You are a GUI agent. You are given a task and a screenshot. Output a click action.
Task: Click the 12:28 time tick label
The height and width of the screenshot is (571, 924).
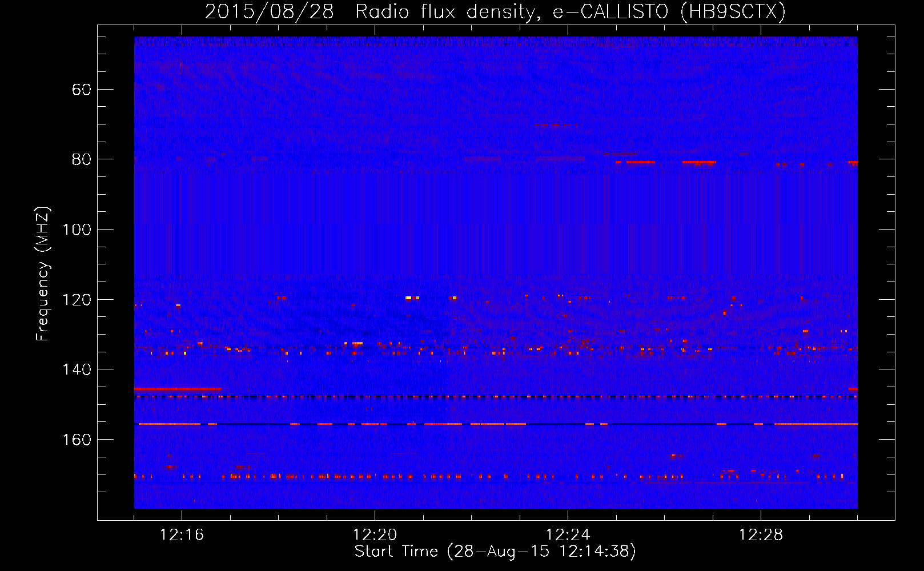point(761,535)
